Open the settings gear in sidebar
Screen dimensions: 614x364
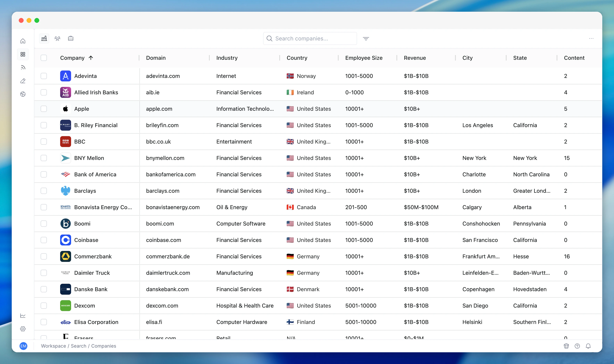(x=23, y=329)
